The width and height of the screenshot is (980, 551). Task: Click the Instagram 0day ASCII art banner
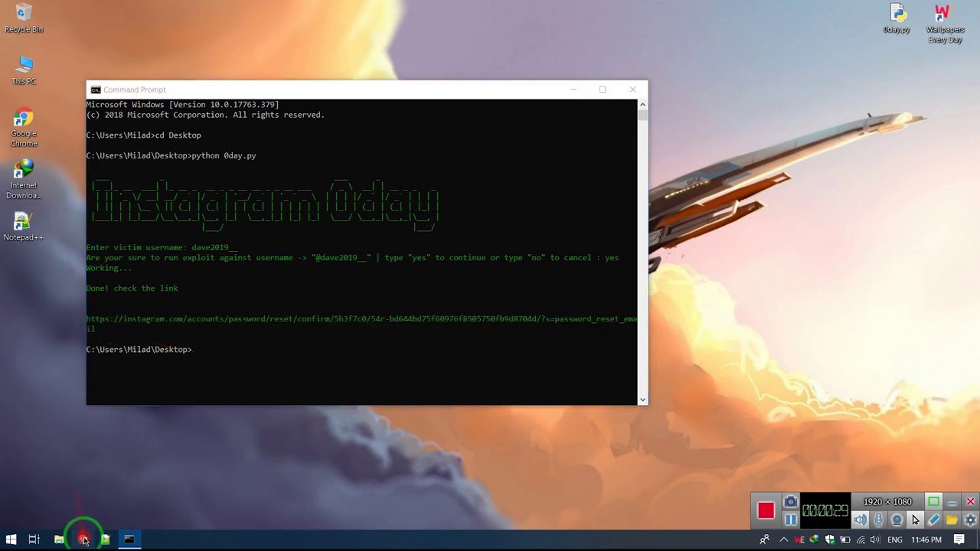265,203
